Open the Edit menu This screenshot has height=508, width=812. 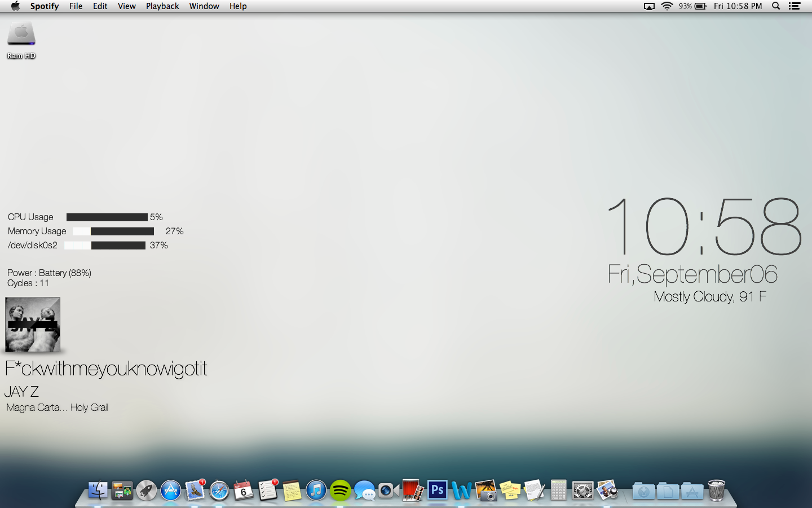(x=100, y=6)
